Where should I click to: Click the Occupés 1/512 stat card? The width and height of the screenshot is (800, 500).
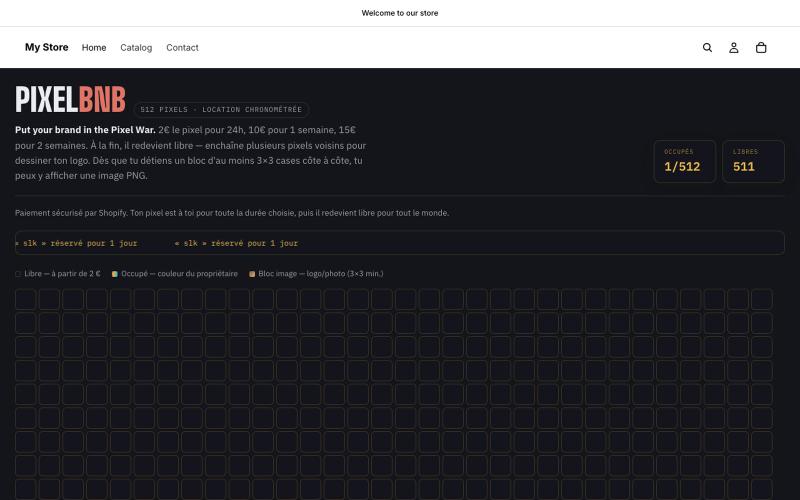[685, 161]
